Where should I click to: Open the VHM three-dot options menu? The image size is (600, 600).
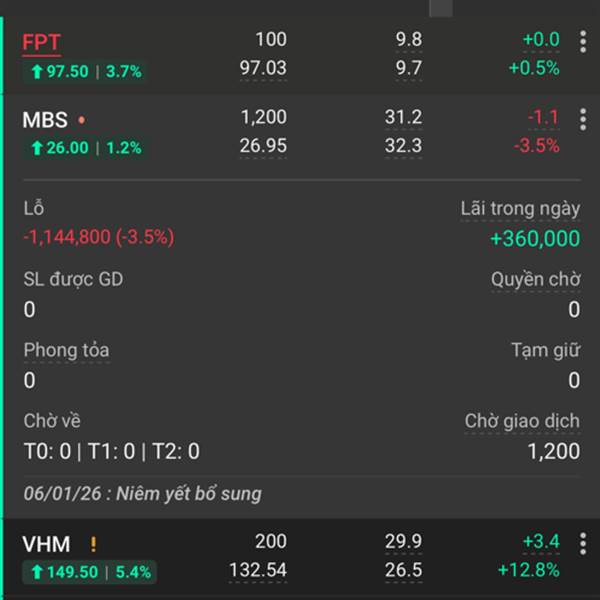583,544
